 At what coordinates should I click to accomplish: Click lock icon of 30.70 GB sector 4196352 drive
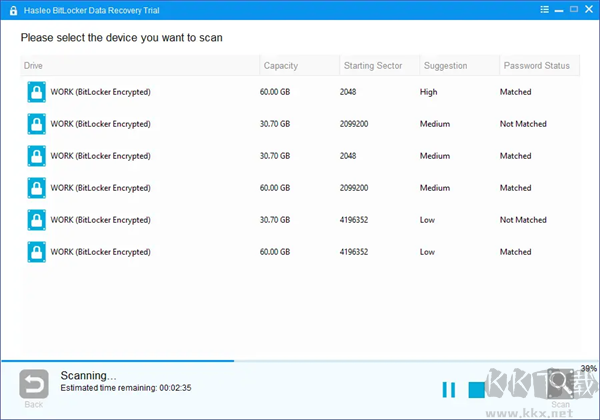37,220
